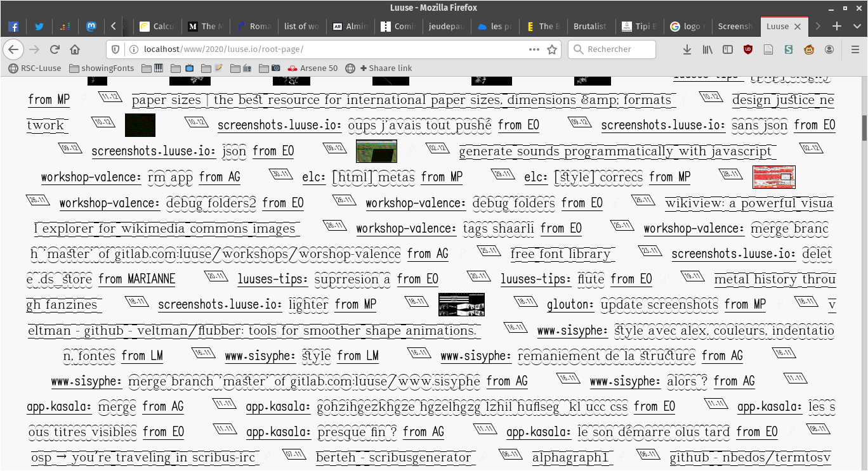Switch to the Calcu tab
Viewport: 868px width, 471px height.
156,27
